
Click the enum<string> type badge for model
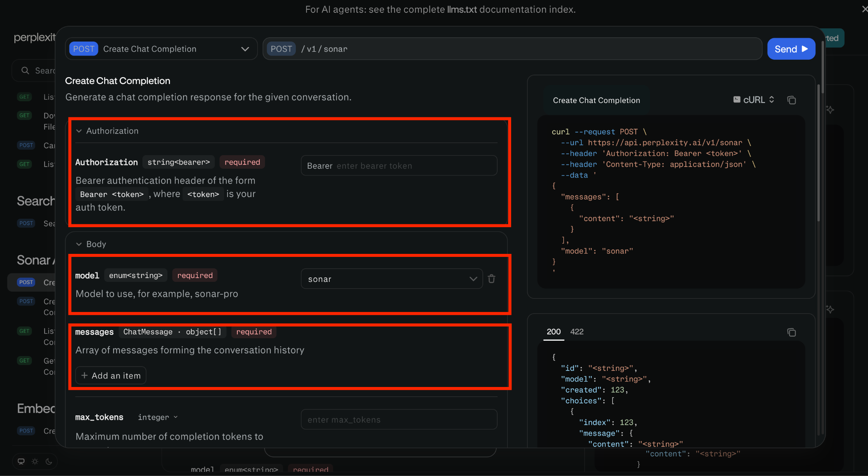pos(136,276)
